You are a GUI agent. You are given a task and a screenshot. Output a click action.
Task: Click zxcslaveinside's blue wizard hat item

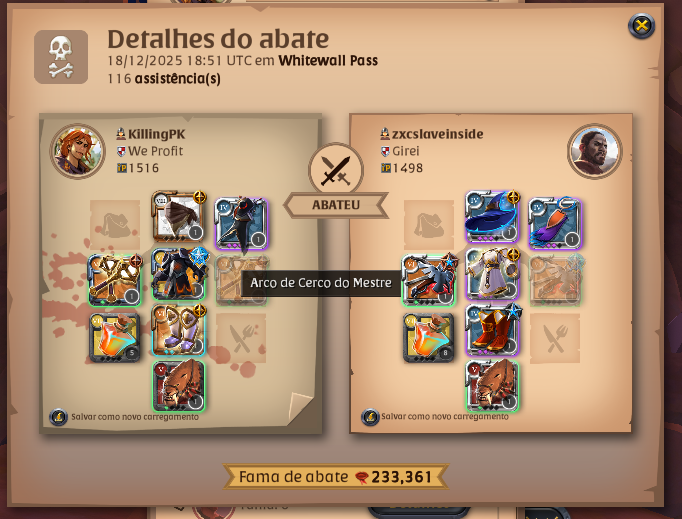492,216
